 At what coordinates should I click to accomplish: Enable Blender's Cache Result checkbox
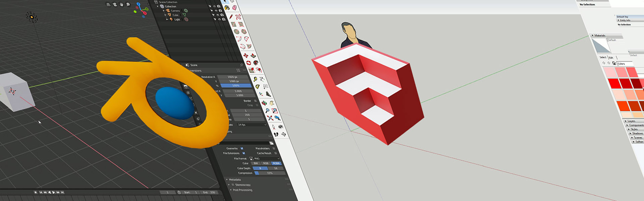[x=276, y=153]
